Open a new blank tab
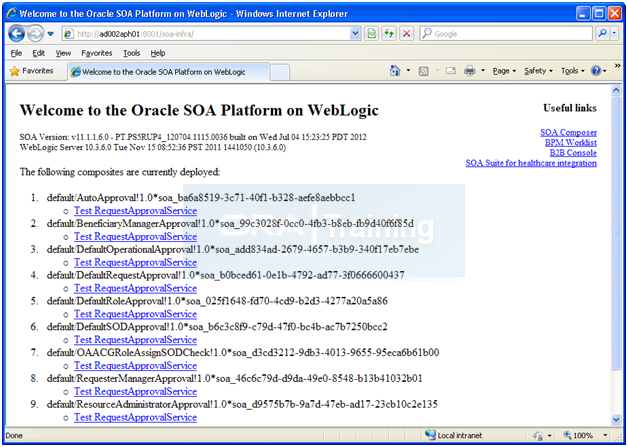628x447 pixels. coord(279,72)
